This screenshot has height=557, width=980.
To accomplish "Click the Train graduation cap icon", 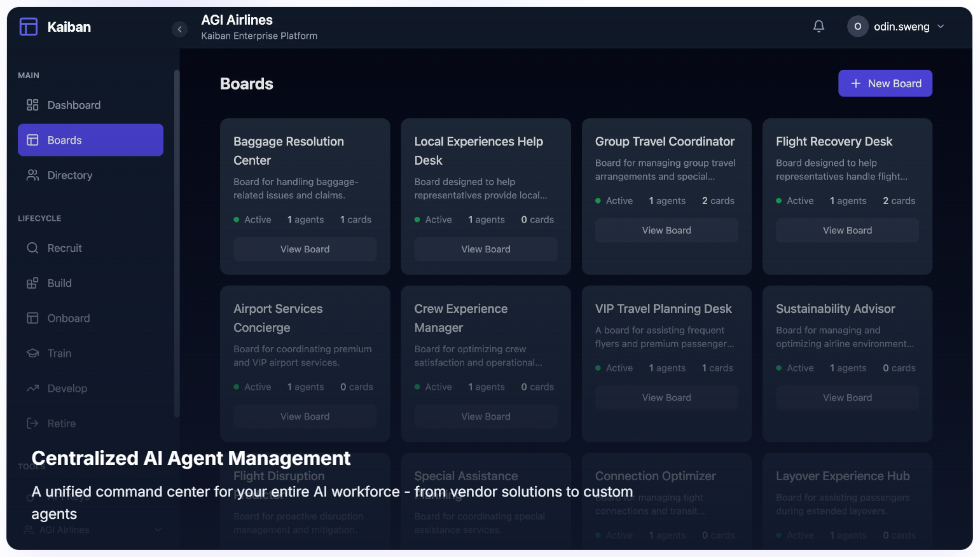I will pos(32,354).
